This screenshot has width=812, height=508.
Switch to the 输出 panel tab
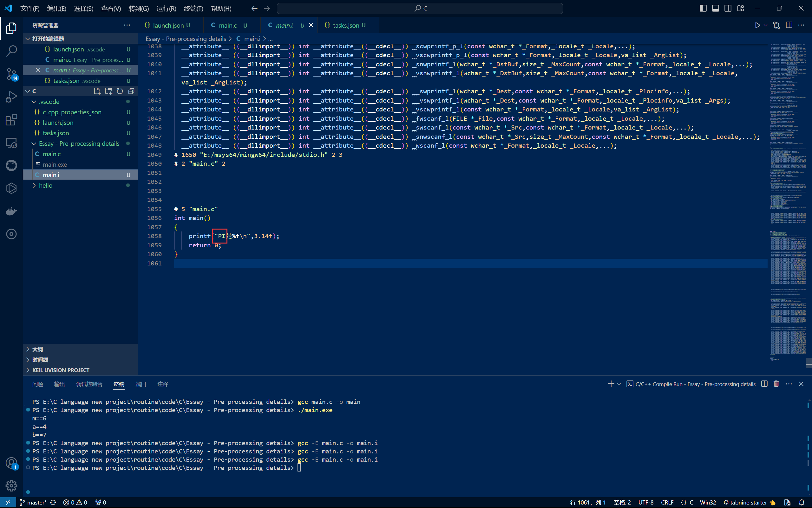[x=59, y=384]
